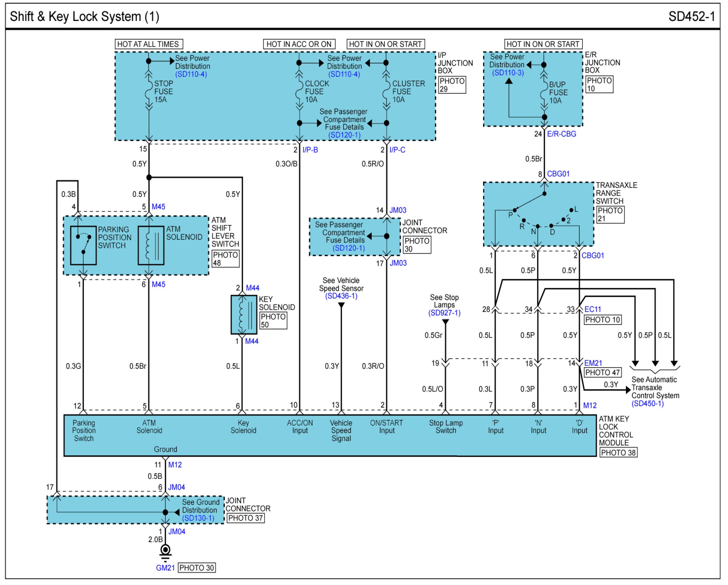
Task: Open the SD436-1 vehicle speed sensor link
Action: pyautogui.click(x=341, y=296)
